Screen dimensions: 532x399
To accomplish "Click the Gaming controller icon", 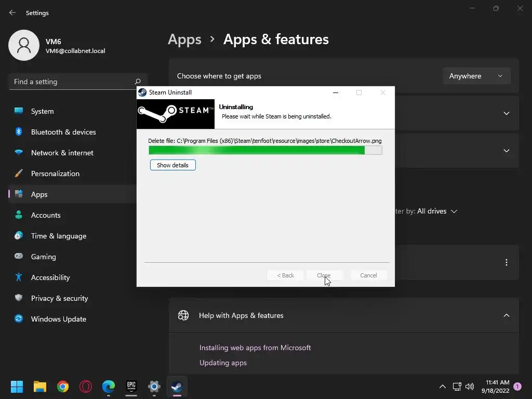I will (x=19, y=256).
